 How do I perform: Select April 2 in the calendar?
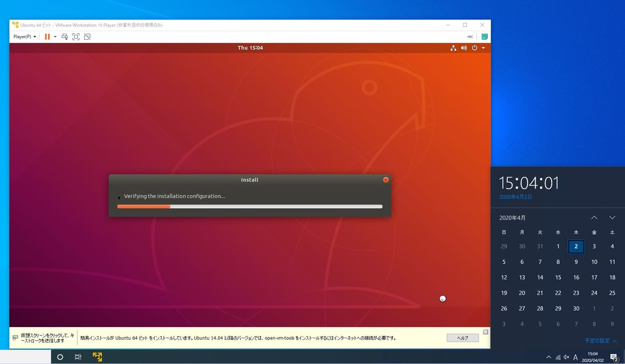pos(576,246)
